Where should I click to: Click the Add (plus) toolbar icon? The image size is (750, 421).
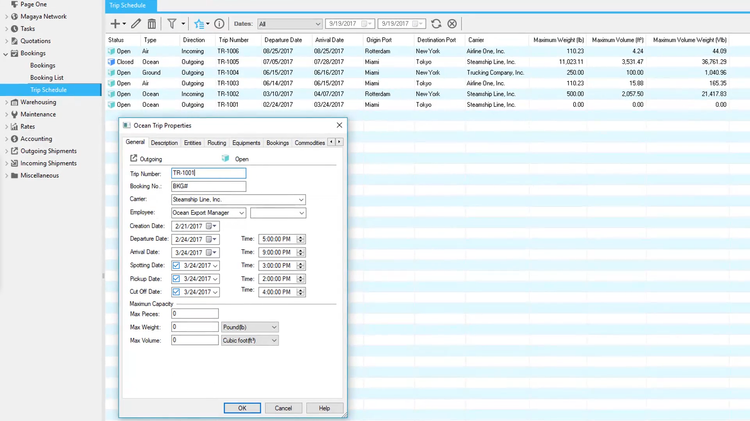(x=115, y=23)
